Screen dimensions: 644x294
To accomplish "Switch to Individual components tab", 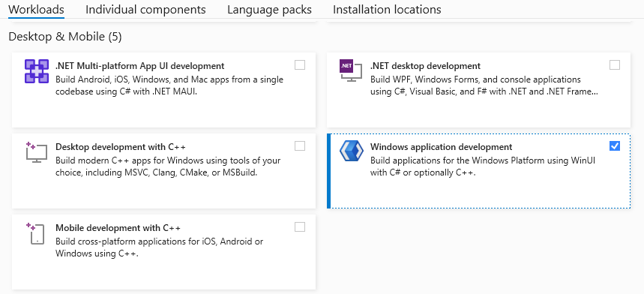I will click(x=145, y=10).
